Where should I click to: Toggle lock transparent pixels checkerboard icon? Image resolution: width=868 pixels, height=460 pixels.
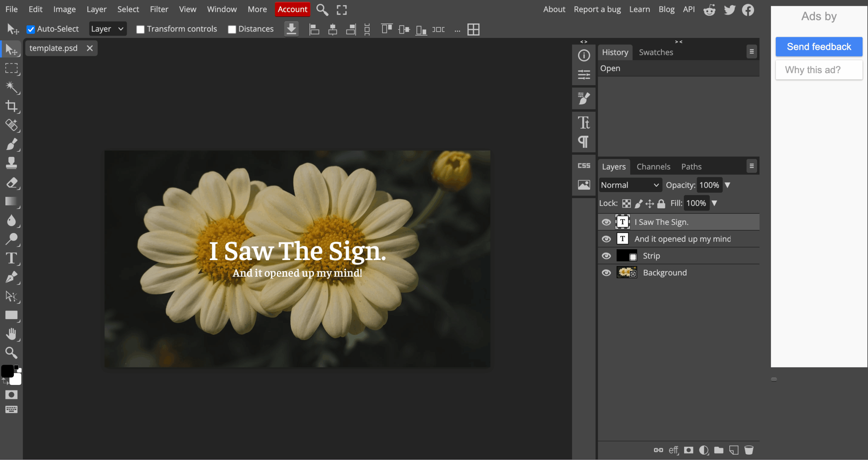[627, 204]
